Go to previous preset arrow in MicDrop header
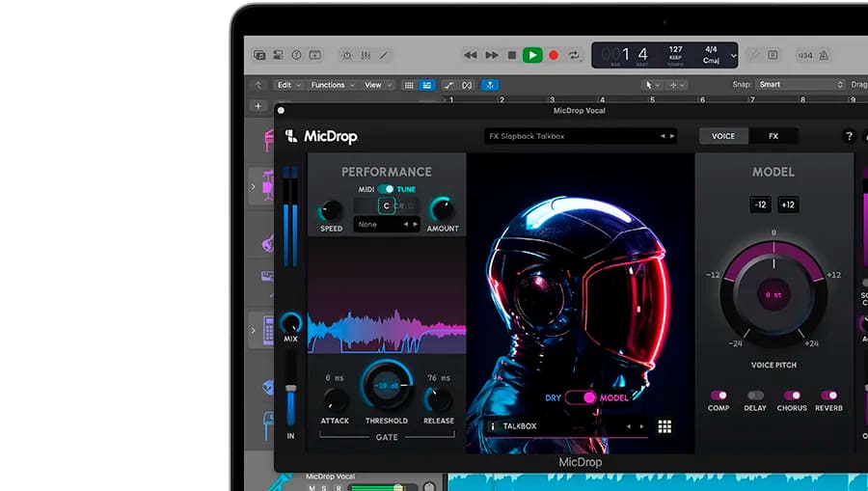 [x=662, y=136]
